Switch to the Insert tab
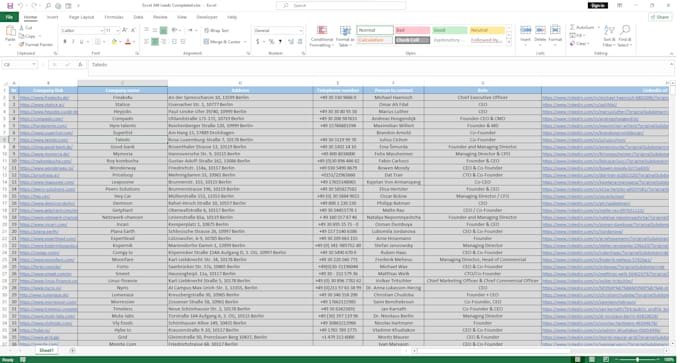Screen dimensions: 680x363 (52, 17)
